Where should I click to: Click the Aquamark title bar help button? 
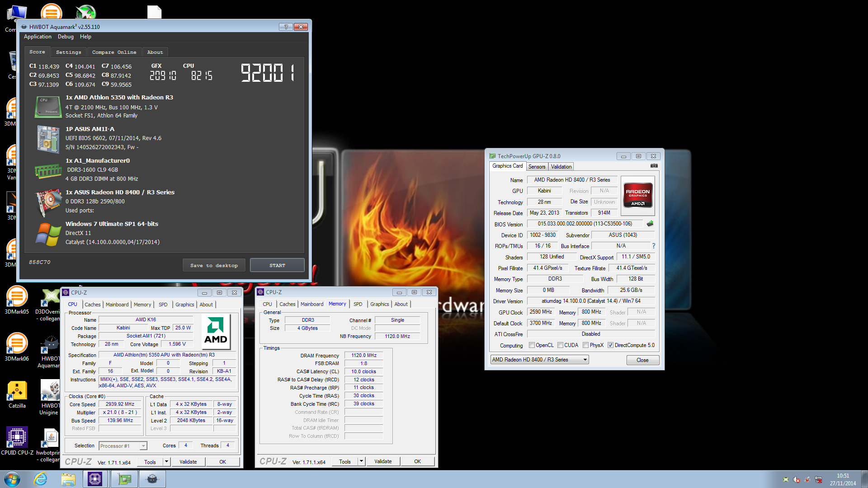click(x=286, y=27)
